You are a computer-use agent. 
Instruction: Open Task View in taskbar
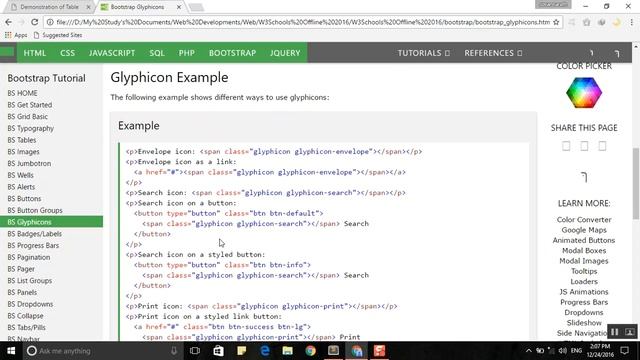[x=195, y=351]
